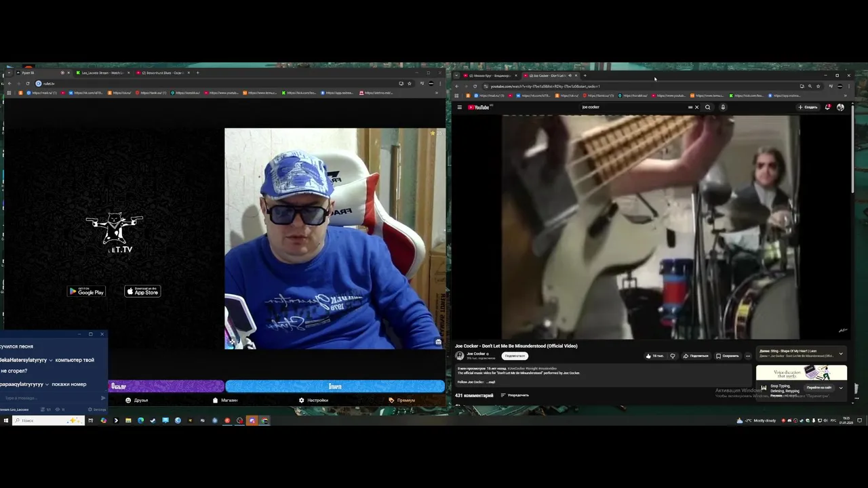Viewport: 868px width, 488px height.
Task: Open the camera icon on webcam corner
Action: (x=439, y=342)
